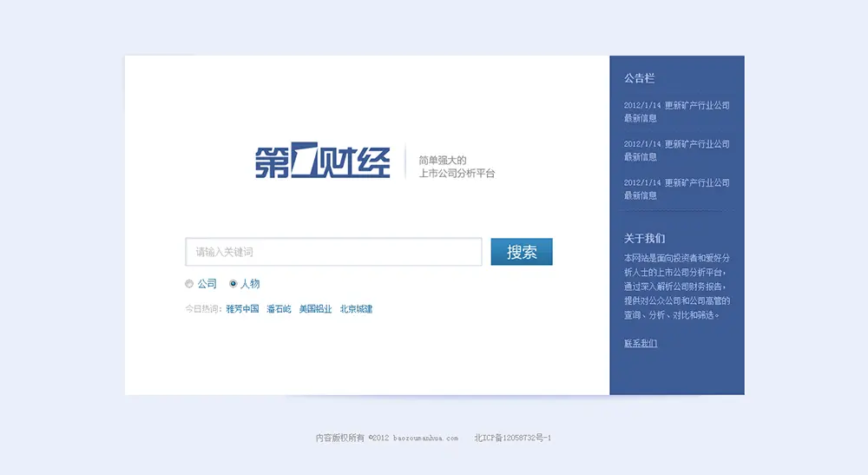This screenshot has width=868, height=475.
Task: Click the 今日热词 label
Action: tap(203, 309)
